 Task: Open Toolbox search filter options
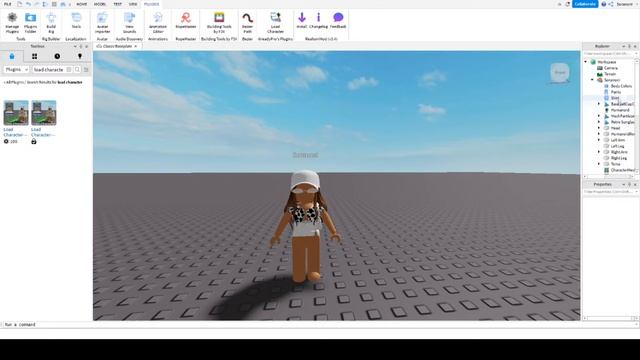pos(86,70)
